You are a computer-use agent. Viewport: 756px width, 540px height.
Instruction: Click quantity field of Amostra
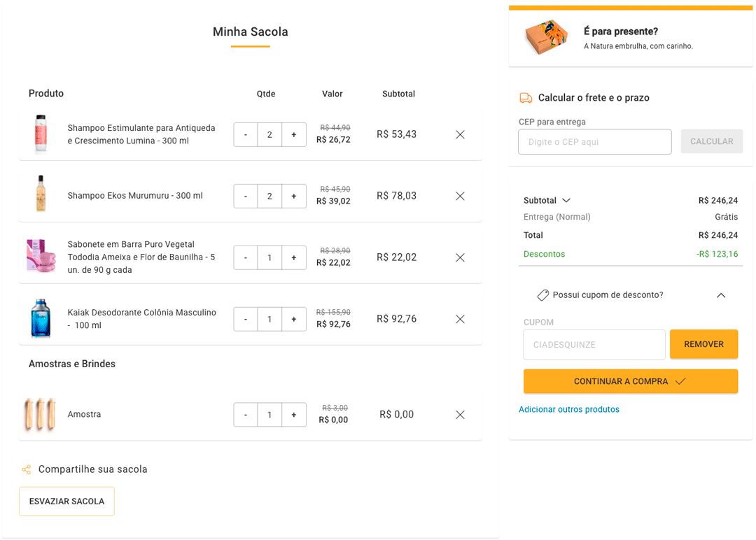[269, 415]
